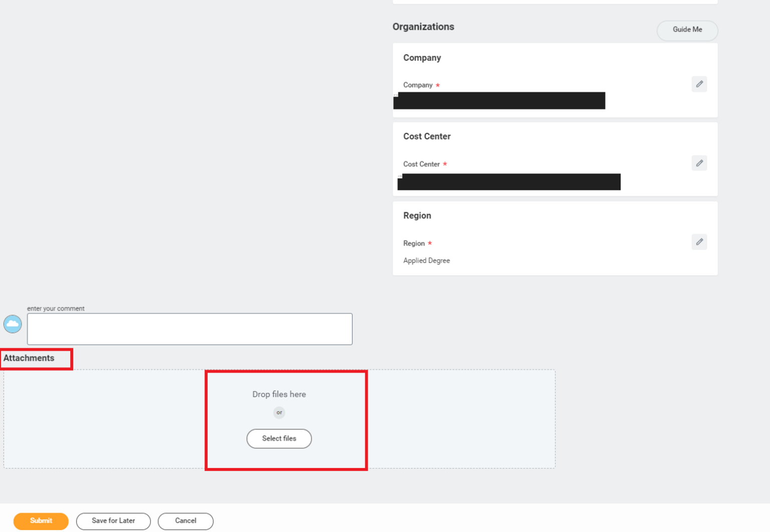Click Save for Later

[x=113, y=521]
